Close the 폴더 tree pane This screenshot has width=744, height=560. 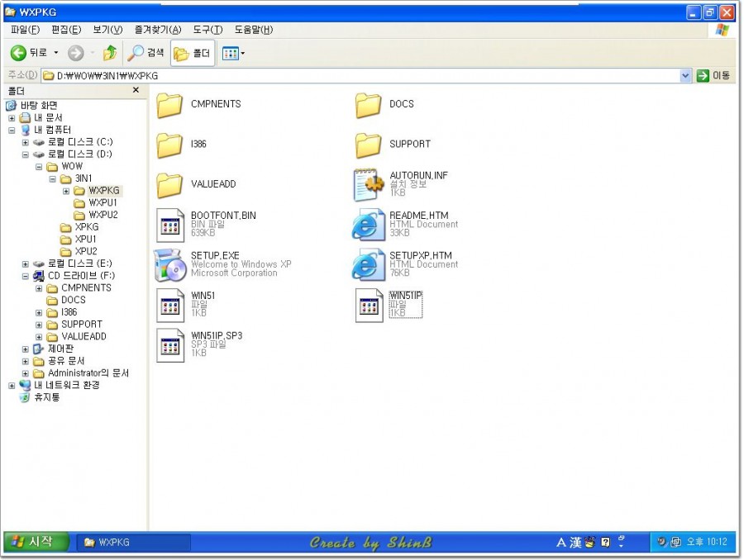136,90
